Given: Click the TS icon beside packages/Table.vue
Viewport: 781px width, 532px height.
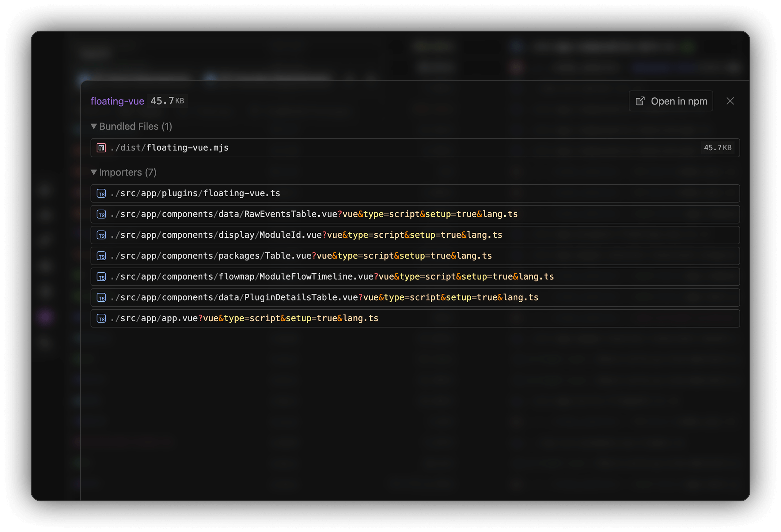Looking at the screenshot, I should tap(101, 256).
